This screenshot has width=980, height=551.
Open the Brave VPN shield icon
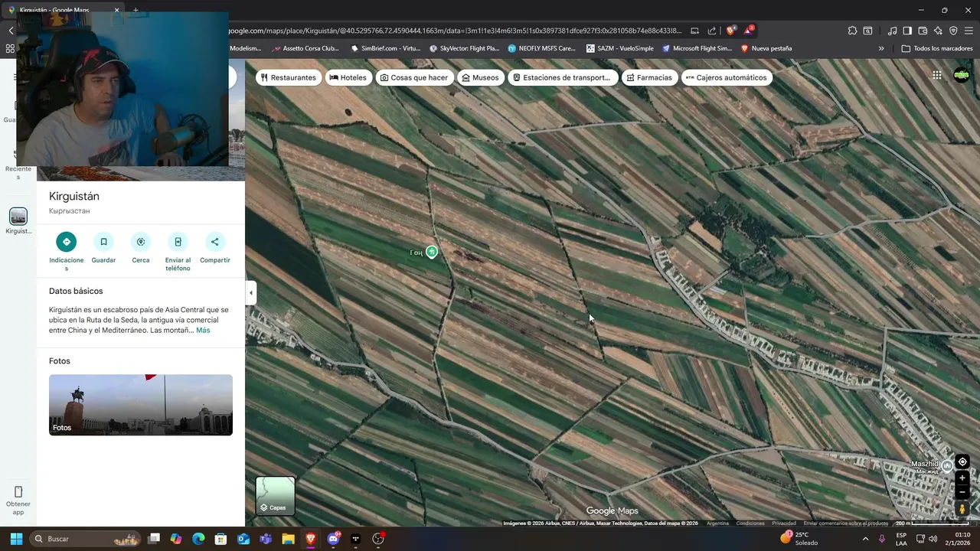953,31
